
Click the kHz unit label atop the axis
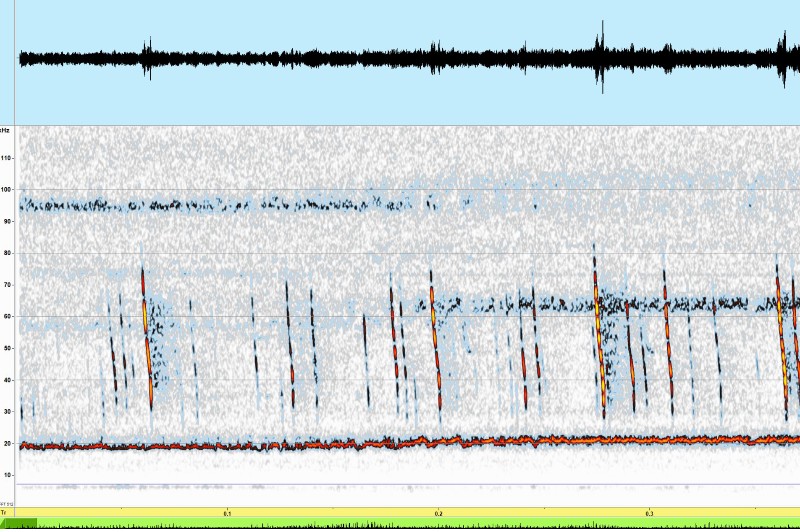point(6,130)
